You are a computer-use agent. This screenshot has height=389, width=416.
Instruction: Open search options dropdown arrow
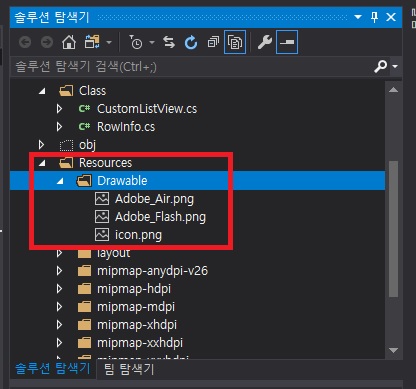(x=395, y=67)
